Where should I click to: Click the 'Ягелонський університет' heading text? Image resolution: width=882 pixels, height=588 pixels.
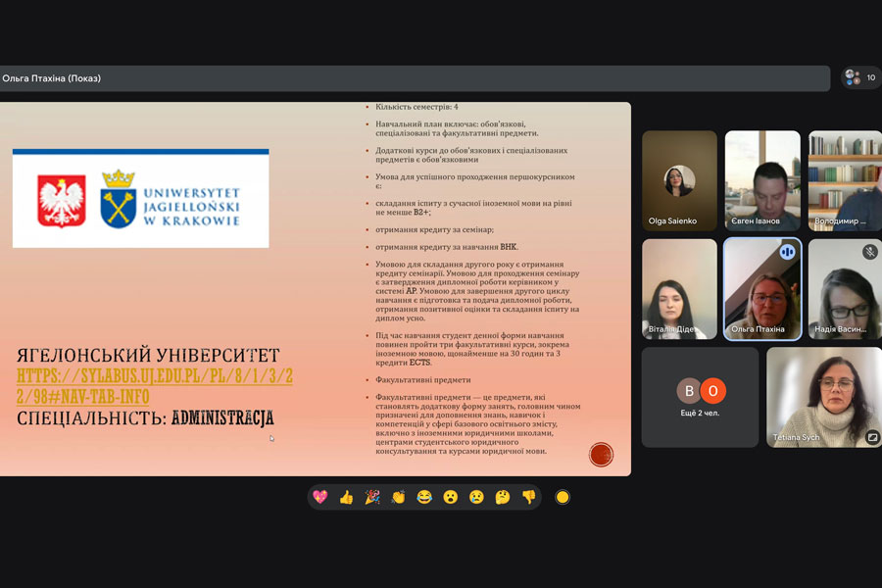tap(148, 355)
